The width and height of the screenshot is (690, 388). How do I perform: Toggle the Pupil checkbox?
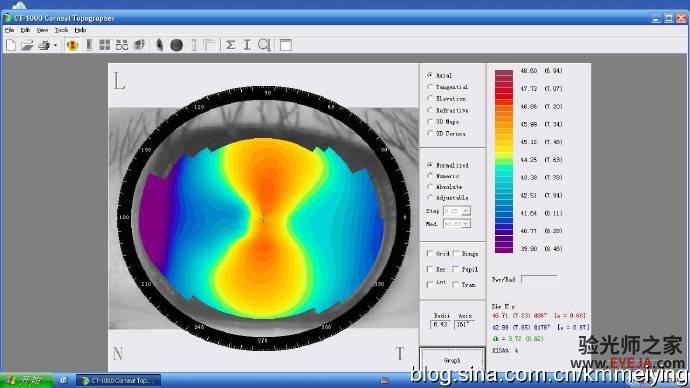456,269
